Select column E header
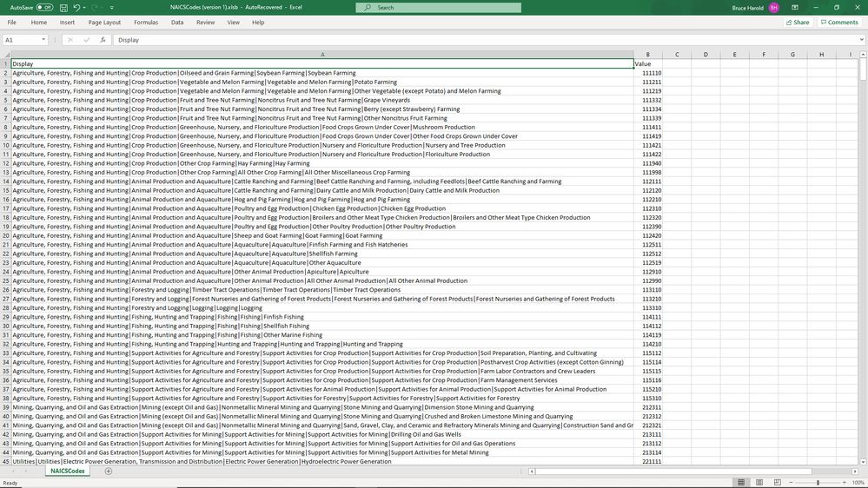The image size is (868, 488). click(734, 55)
